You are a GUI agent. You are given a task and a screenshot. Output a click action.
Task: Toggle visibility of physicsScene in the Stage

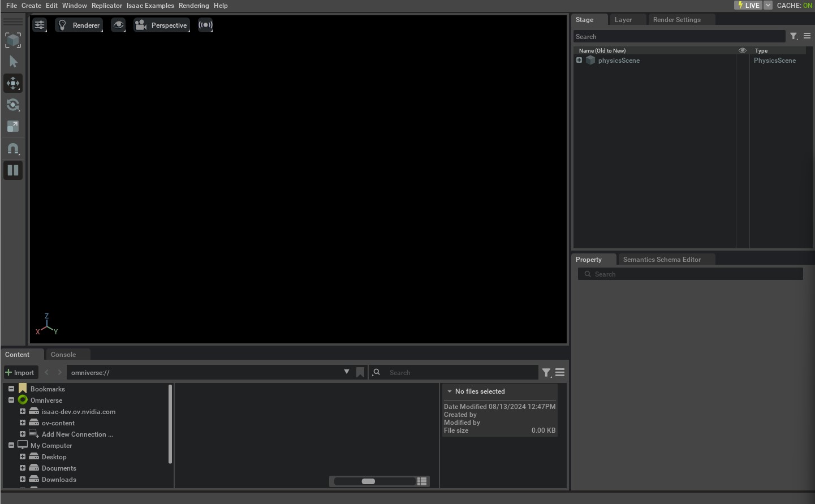click(743, 61)
